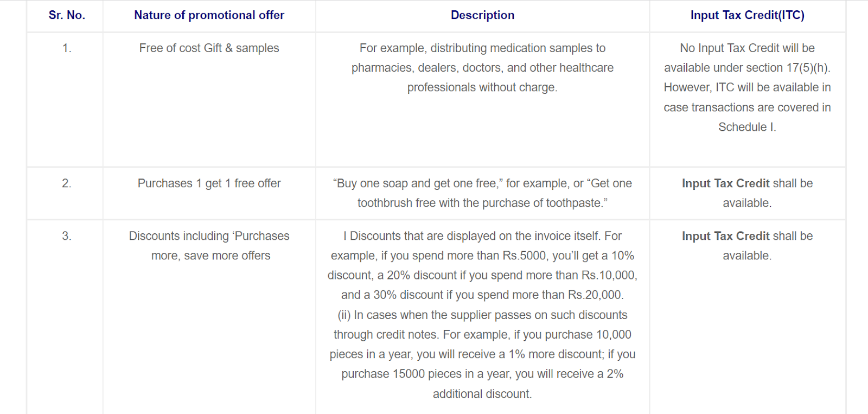
Task: Click 'Input Tax Credit(ITC)' header
Action: [747, 15]
